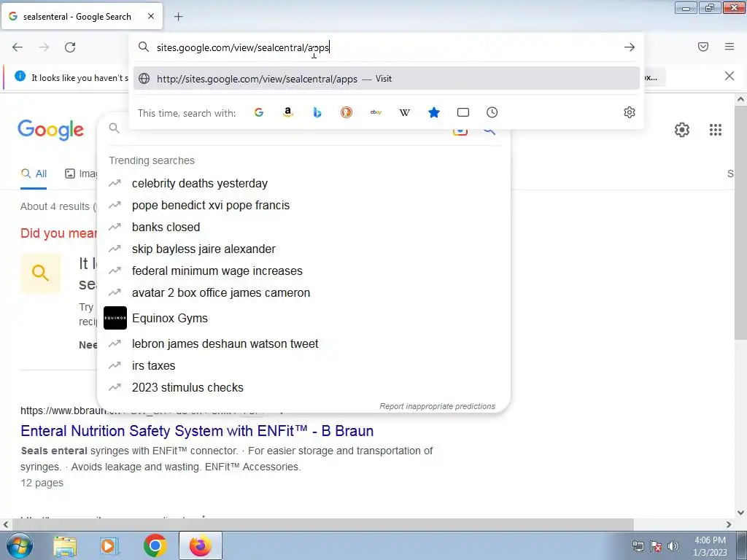Viewport: 747px width, 560px height.
Task: Switch to the Images results tab
Action: click(81, 174)
